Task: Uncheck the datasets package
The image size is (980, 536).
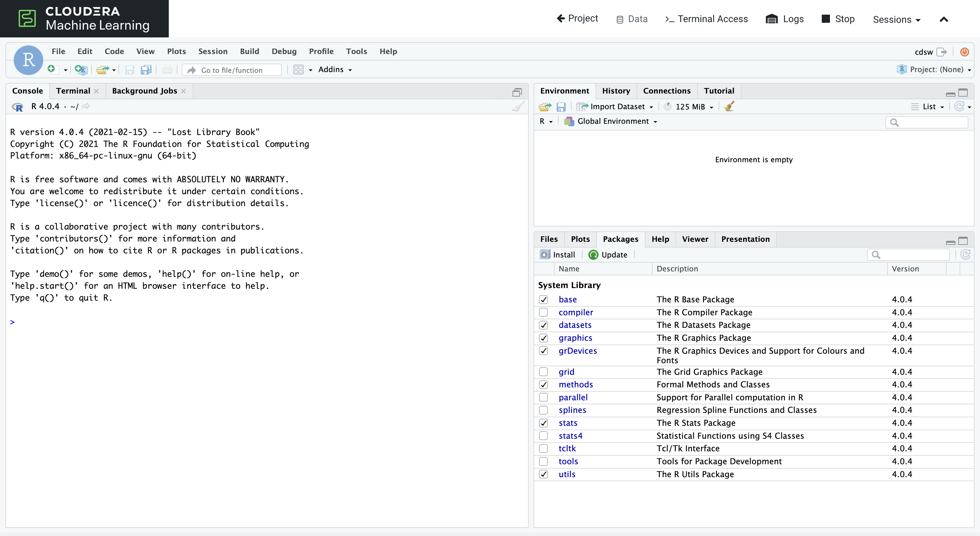Action: [x=543, y=325]
